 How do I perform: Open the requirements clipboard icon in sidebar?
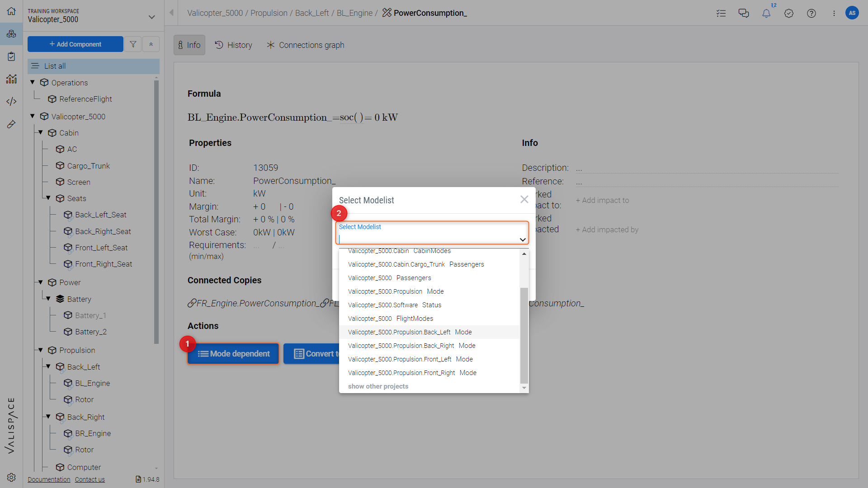click(x=11, y=56)
